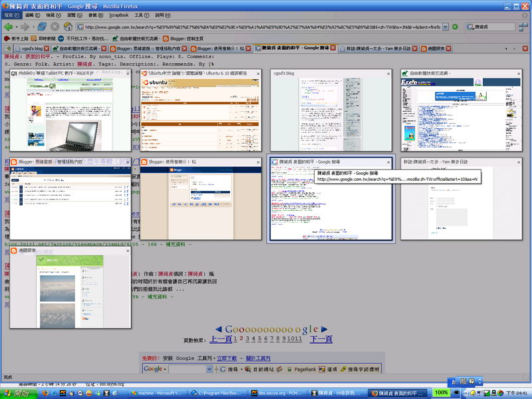The height and width of the screenshot is (399, 532).
Task: Click the address bar URL field
Action: 259,27
